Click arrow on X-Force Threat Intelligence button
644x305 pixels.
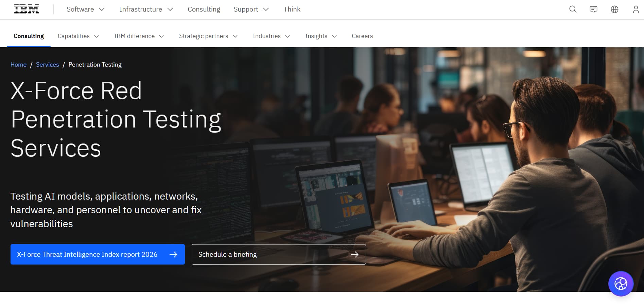173,254
